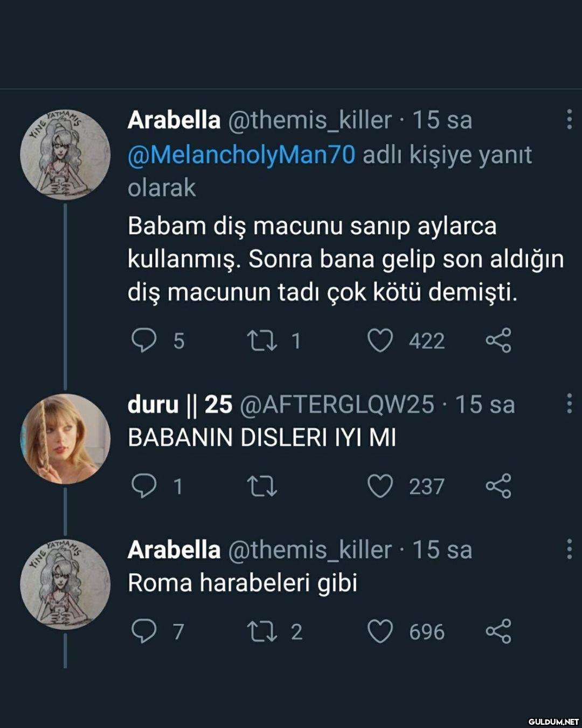Share duru's BABANIN DISLERI tweet

pos(498,486)
